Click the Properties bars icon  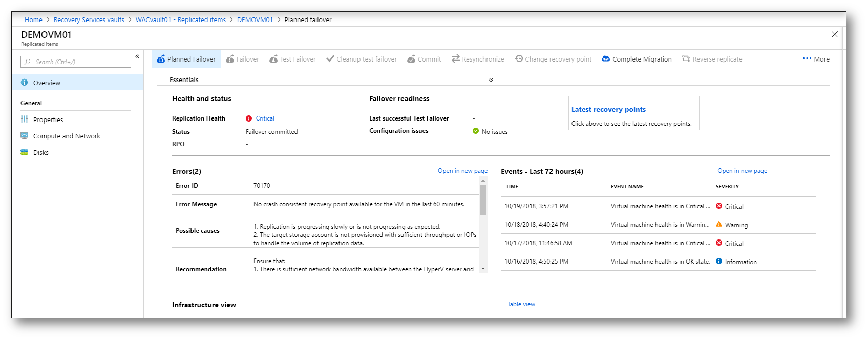pyautogui.click(x=24, y=119)
